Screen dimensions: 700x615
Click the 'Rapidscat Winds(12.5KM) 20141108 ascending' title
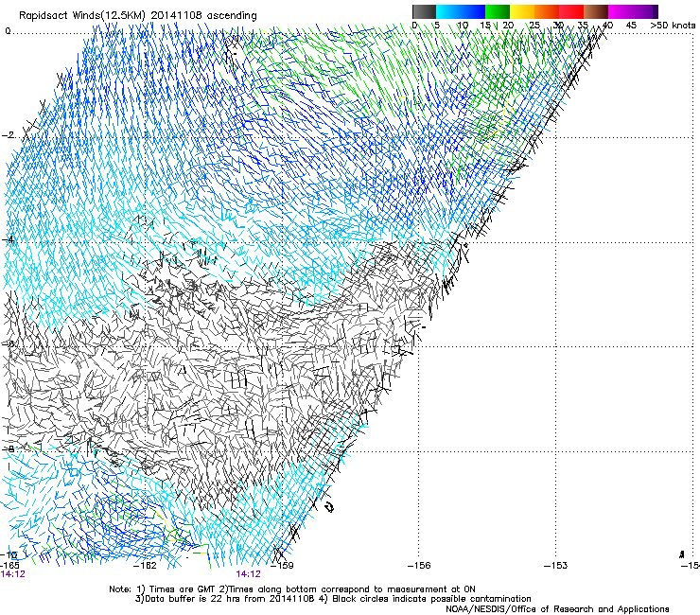click(x=137, y=16)
